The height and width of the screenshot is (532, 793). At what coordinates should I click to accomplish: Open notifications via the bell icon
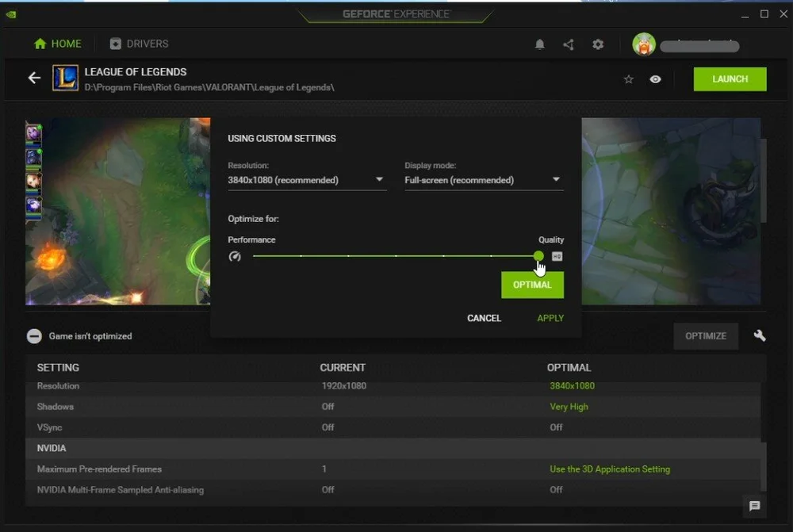click(540, 44)
